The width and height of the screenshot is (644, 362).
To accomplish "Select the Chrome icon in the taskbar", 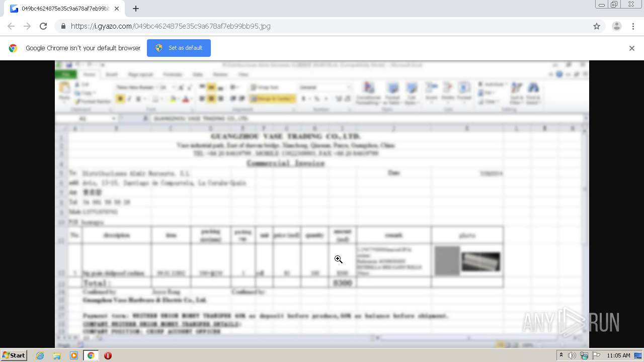I will point(91,355).
